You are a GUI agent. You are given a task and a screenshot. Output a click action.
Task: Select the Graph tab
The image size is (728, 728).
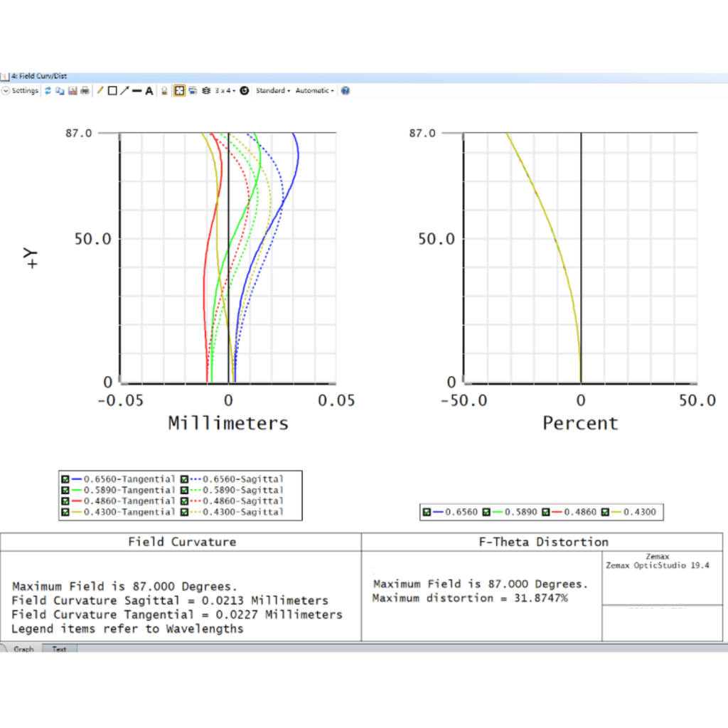[23, 649]
